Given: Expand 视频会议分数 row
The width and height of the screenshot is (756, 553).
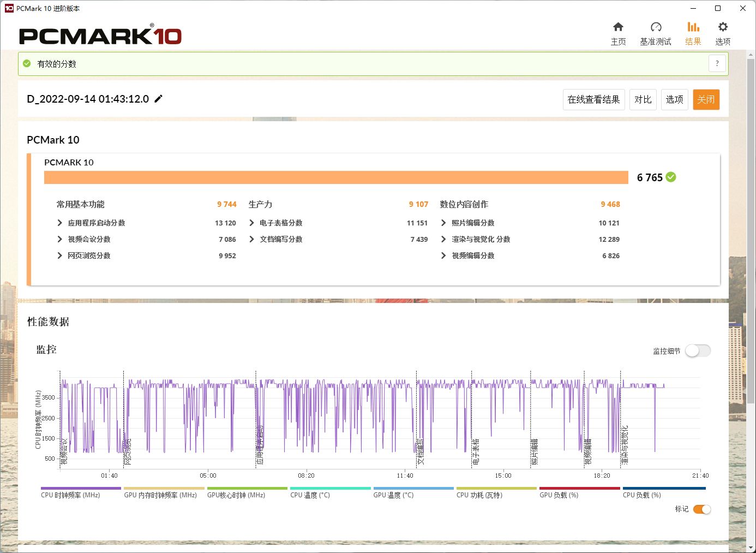Looking at the screenshot, I should coord(60,239).
